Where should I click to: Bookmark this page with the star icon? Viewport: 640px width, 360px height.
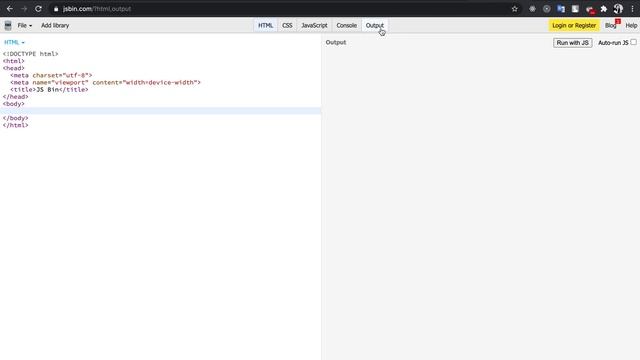click(514, 9)
